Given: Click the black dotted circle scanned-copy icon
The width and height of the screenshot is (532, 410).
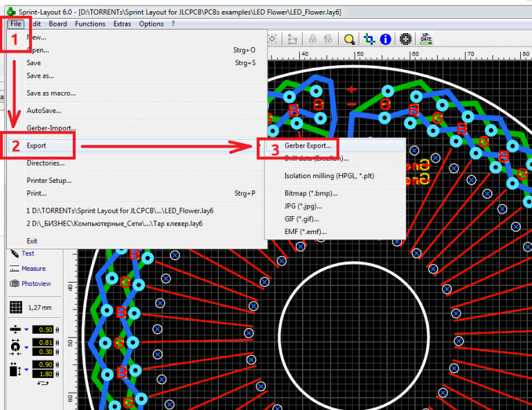Looking at the screenshot, I should point(405,39).
